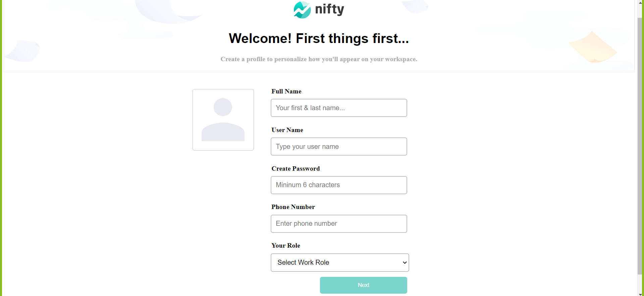This screenshot has height=296, width=644.
Task: Click the Phone Number label
Action: point(293,207)
